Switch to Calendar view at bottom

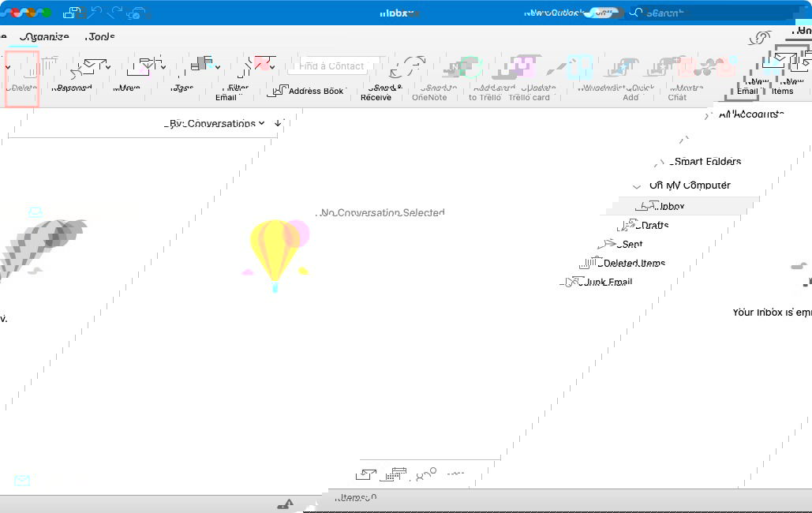395,474
